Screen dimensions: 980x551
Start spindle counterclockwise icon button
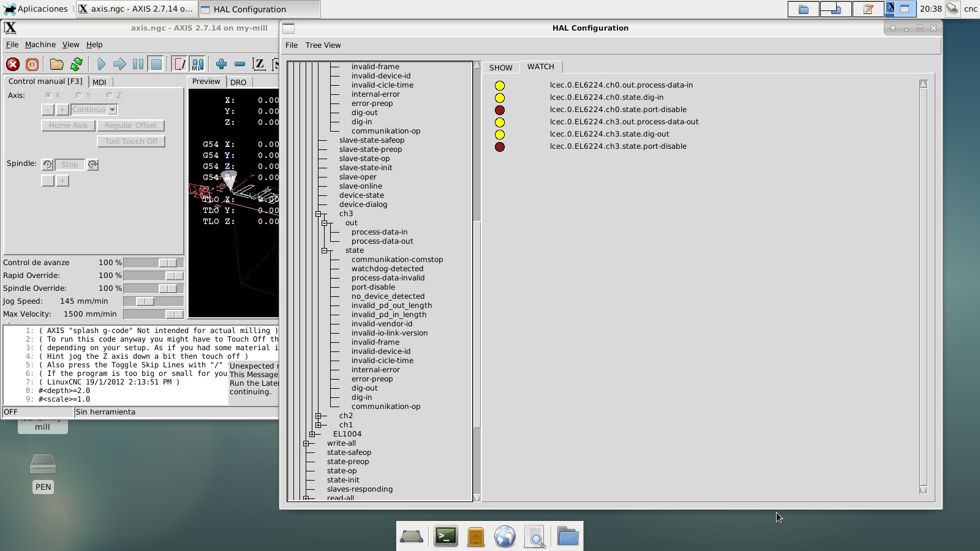point(47,165)
